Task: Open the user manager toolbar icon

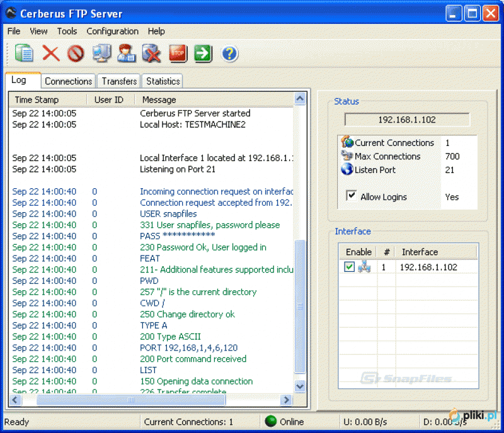Action: tap(127, 53)
